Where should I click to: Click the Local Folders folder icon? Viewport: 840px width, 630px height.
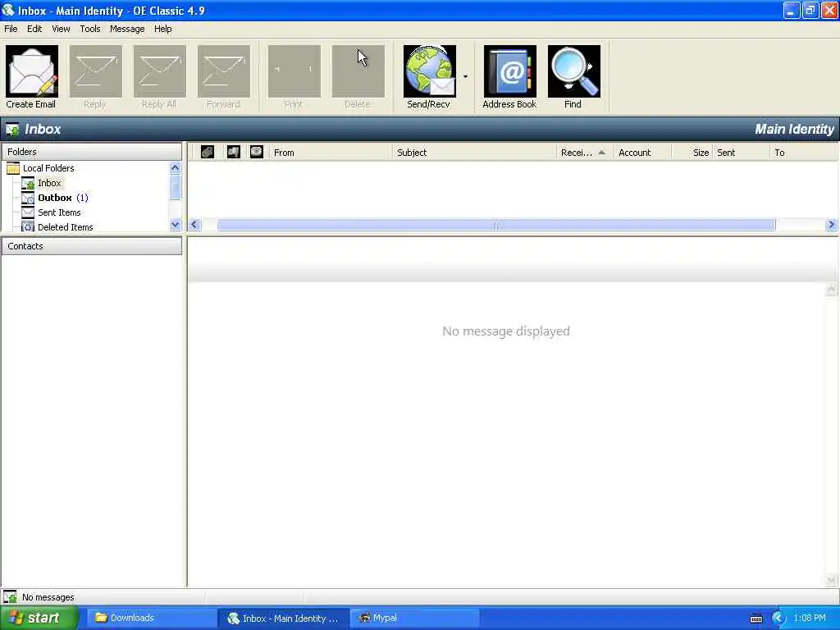pyautogui.click(x=13, y=168)
